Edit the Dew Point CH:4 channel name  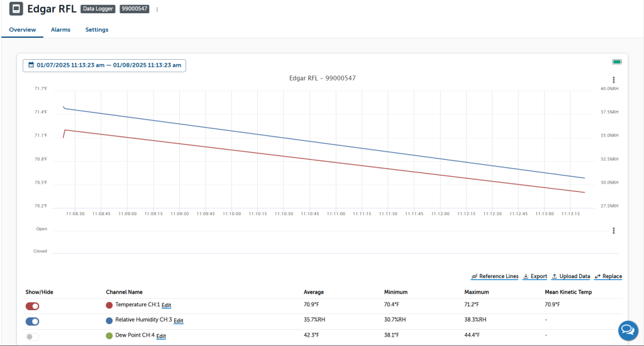coord(161,336)
